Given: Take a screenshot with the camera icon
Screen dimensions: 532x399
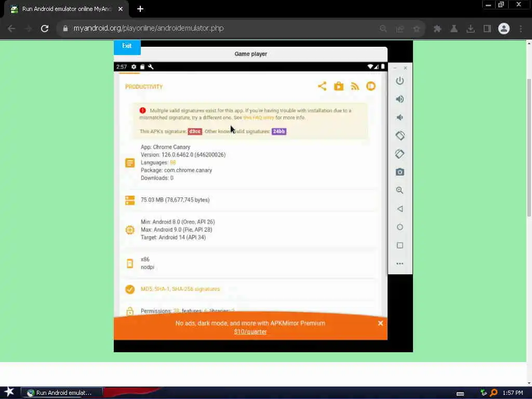Looking at the screenshot, I should click(x=400, y=172).
